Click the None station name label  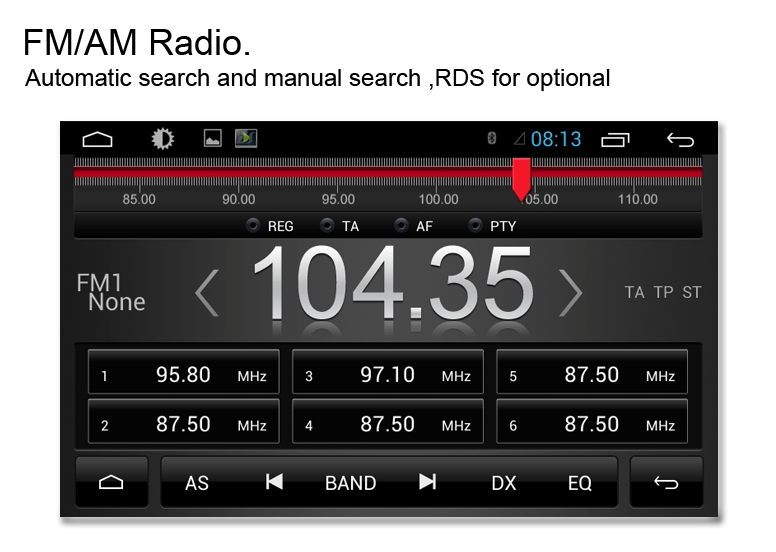click(117, 302)
